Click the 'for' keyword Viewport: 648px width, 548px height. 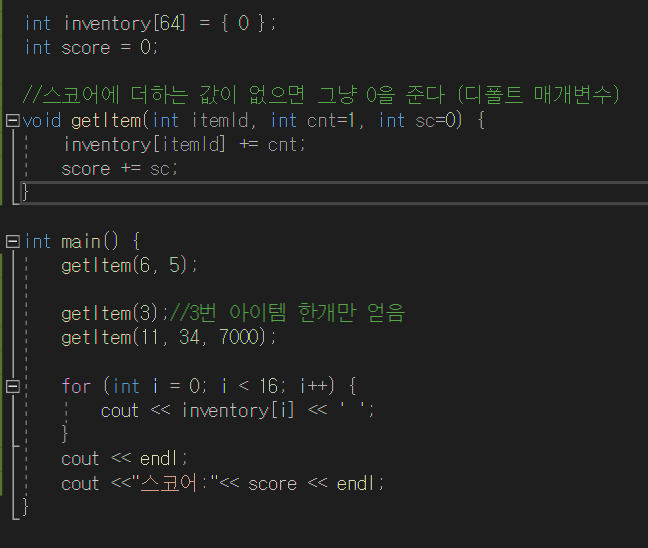[76, 386]
